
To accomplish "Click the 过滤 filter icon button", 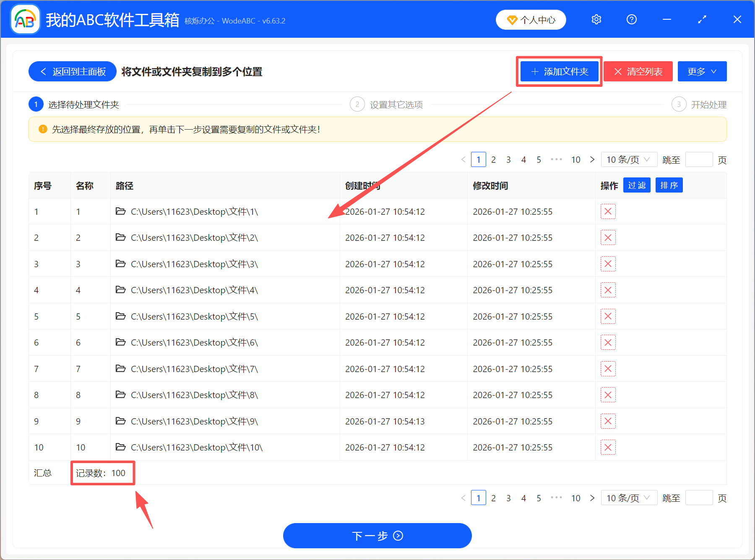I will click(636, 185).
